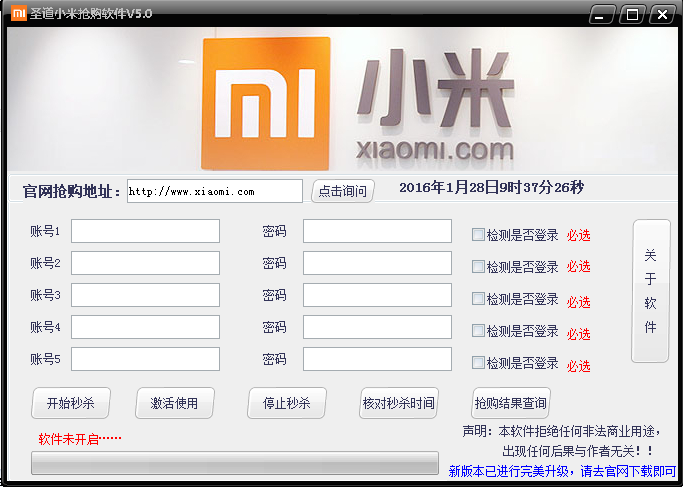This screenshot has width=683, height=487.
Task: Click the 账号5 input field
Action: coord(145,359)
